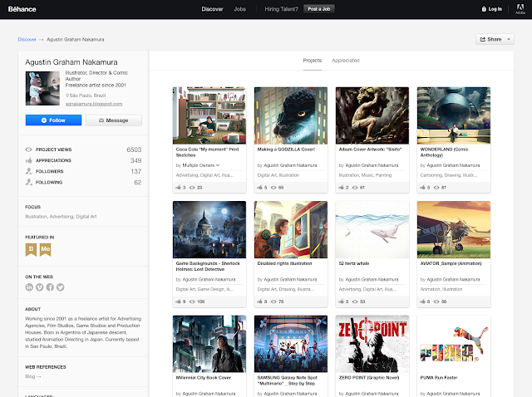Open the Sherlock Holmes game backgrounds thumbnail
This screenshot has height=397, width=532.
tap(209, 229)
